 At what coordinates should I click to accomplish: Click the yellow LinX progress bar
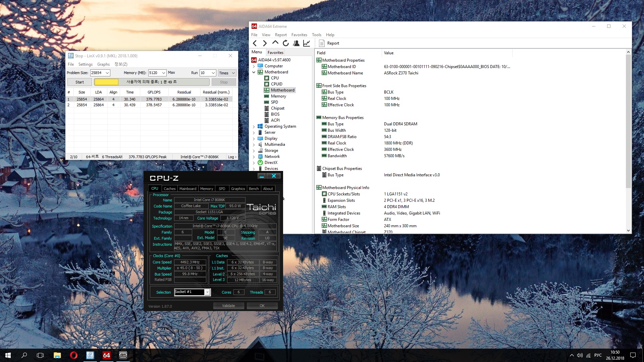(x=106, y=82)
